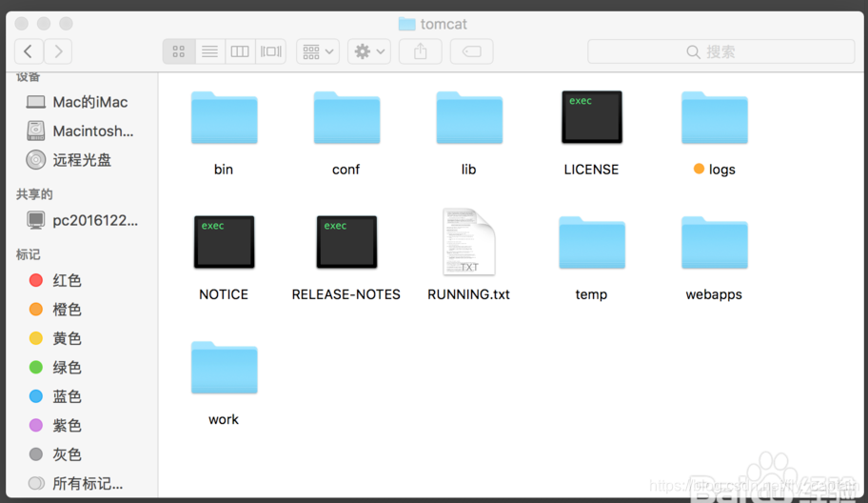868x503 pixels.
Task: Click the temp folder name label
Action: click(x=591, y=295)
